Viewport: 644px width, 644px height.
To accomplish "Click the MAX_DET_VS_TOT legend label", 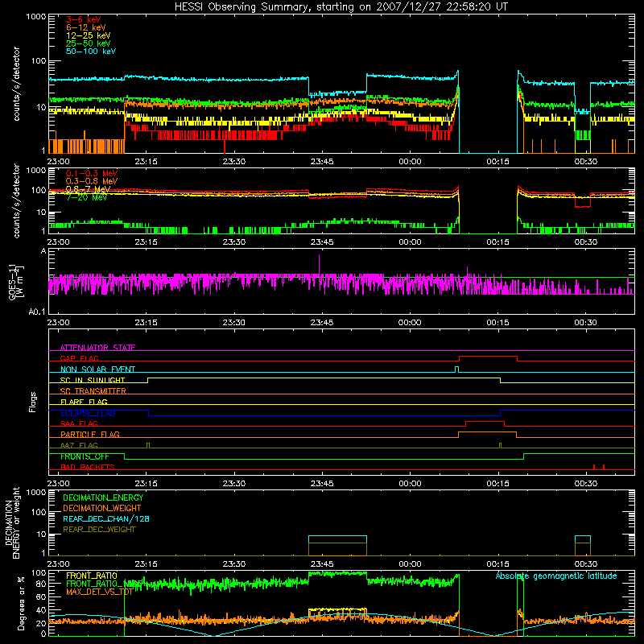I will point(99,592).
